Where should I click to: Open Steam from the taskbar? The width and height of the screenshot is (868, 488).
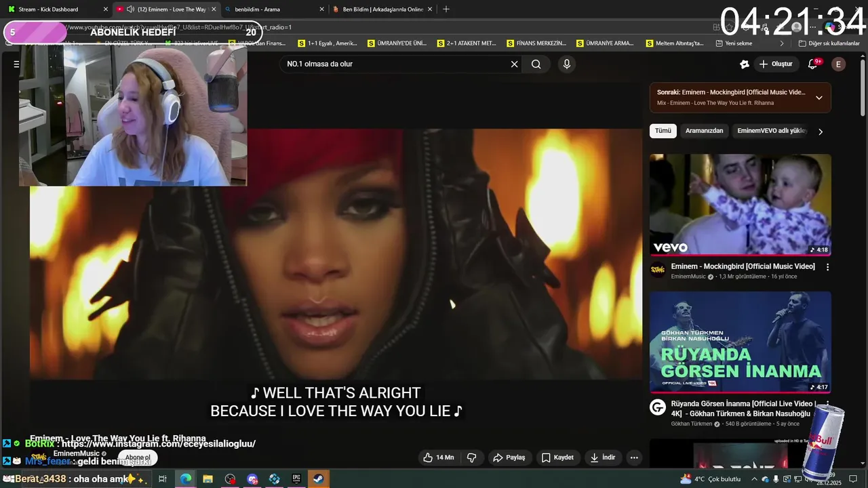pos(318,479)
